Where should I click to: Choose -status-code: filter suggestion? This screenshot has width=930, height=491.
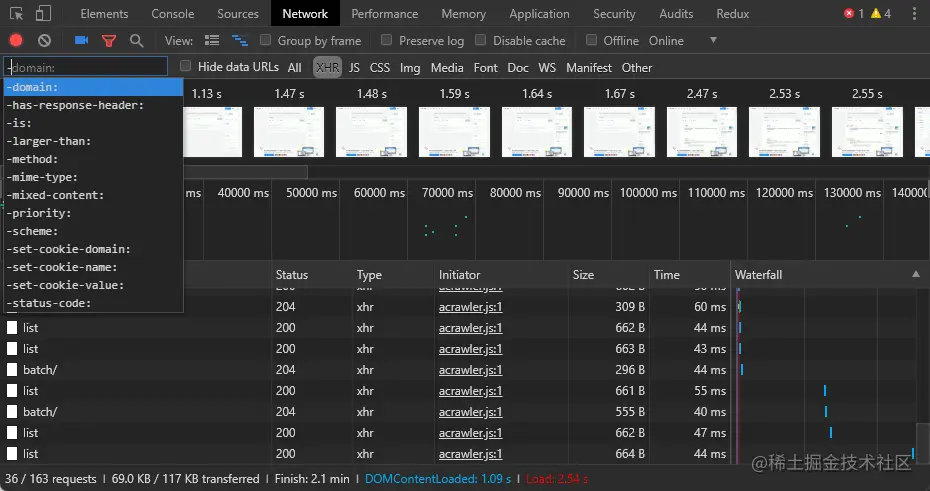click(93, 303)
